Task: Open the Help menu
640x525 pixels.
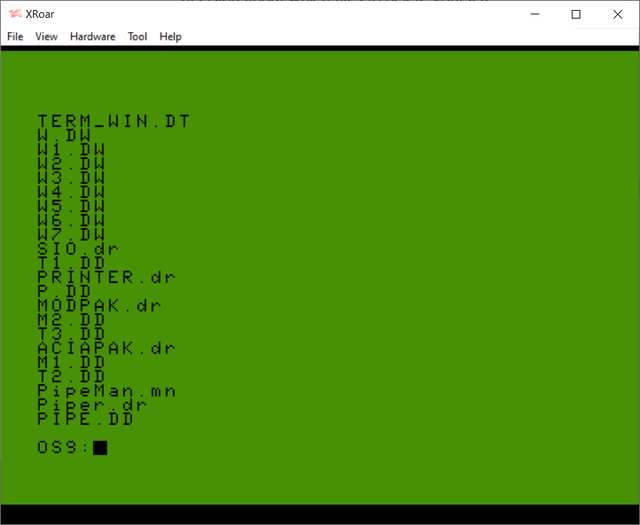Action: [170, 37]
